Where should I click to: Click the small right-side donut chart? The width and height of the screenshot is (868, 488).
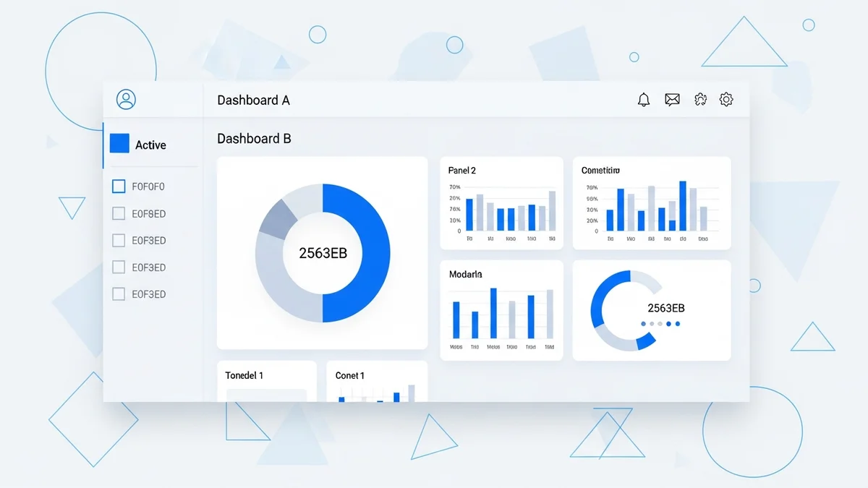(620, 309)
